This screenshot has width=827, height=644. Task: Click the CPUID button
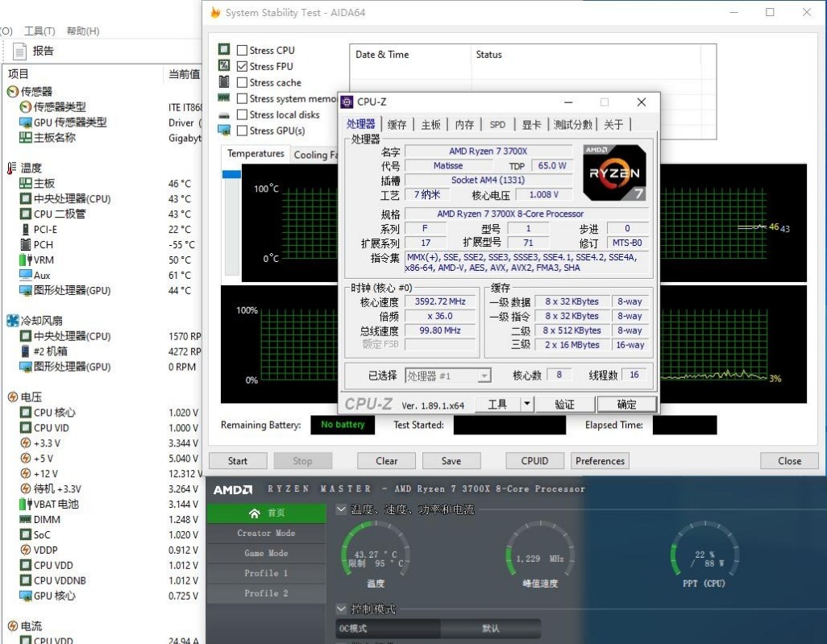pos(534,460)
